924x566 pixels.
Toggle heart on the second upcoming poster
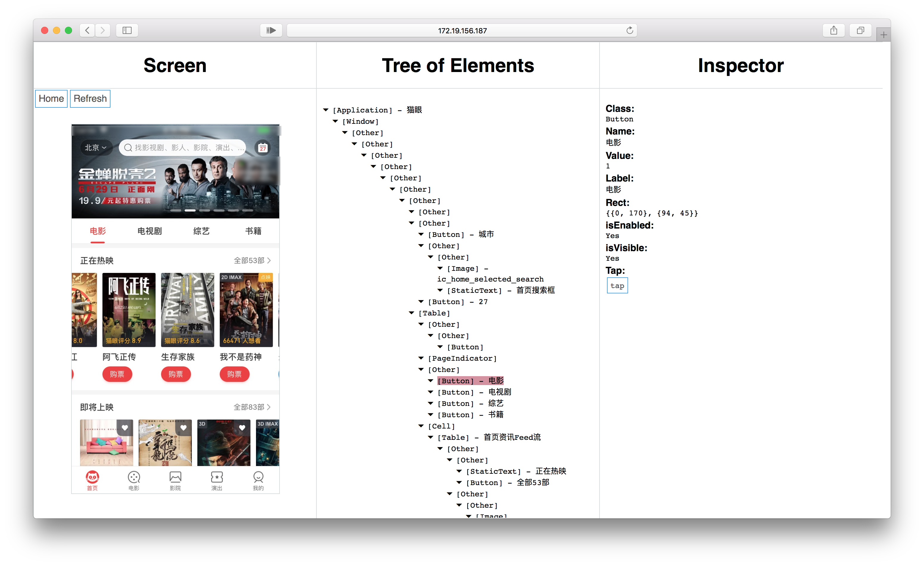(x=183, y=428)
